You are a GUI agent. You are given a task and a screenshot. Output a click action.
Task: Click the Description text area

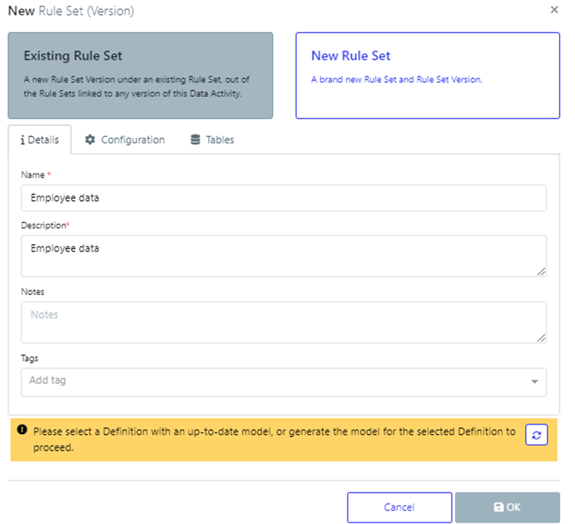tap(283, 256)
